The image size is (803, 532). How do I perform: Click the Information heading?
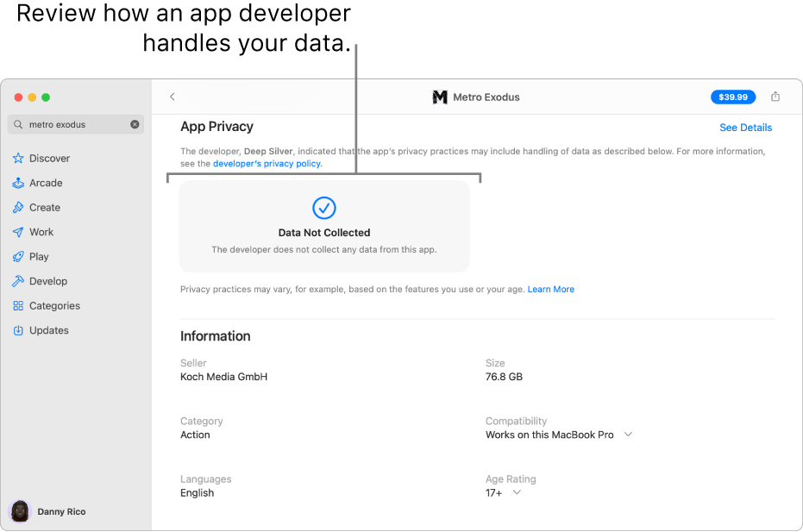(215, 336)
